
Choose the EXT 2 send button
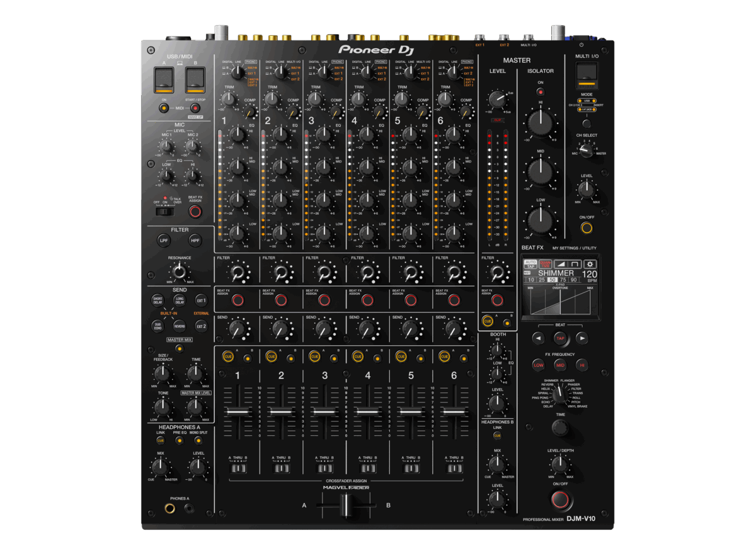pyautogui.click(x=201, y=326)
